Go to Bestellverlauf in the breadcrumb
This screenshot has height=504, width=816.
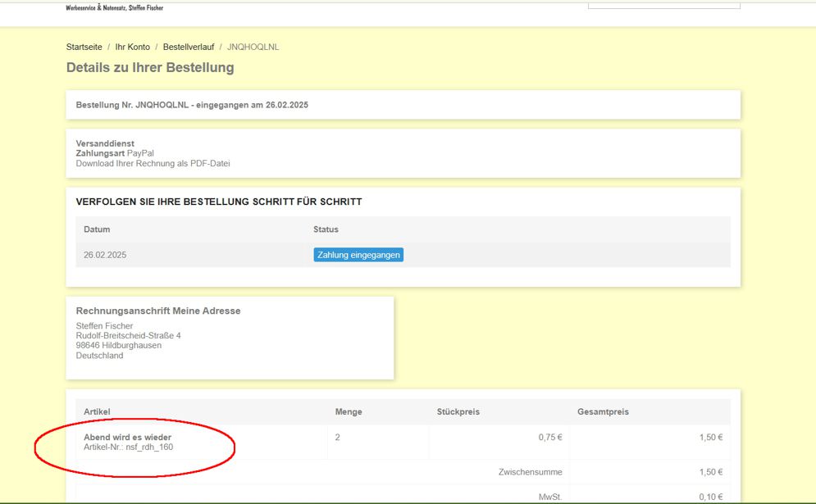click(188, 48)
